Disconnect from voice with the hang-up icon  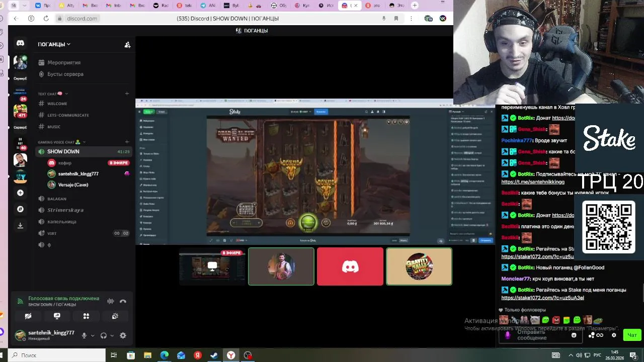(123, 301)
